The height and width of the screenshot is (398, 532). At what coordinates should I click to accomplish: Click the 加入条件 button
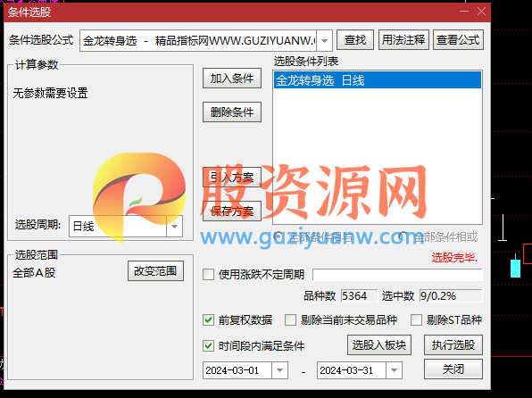point(232,79)
